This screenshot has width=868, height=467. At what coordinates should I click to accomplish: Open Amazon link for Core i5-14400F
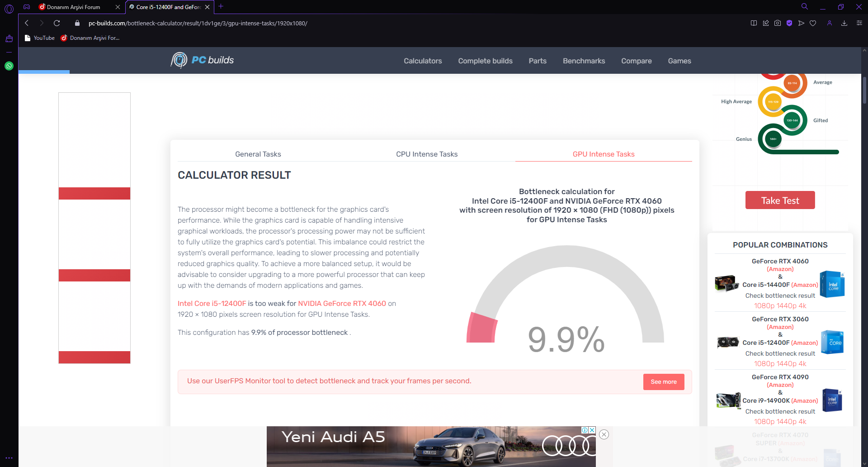coord(805,285)
